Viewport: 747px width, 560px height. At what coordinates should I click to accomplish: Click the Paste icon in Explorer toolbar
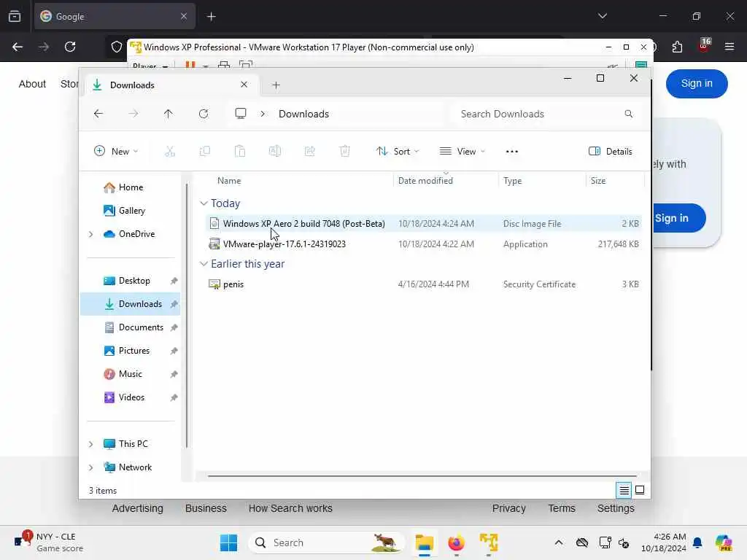pyautogui.click(x=239, y=152)
